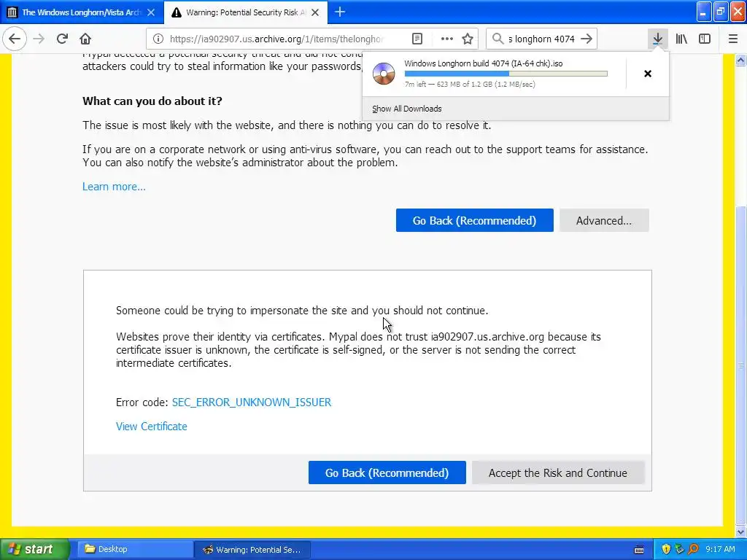The width and height of the screenshot is (747, 560).
Task: Open the Windows Start menu
Action: tap(34, 549)
